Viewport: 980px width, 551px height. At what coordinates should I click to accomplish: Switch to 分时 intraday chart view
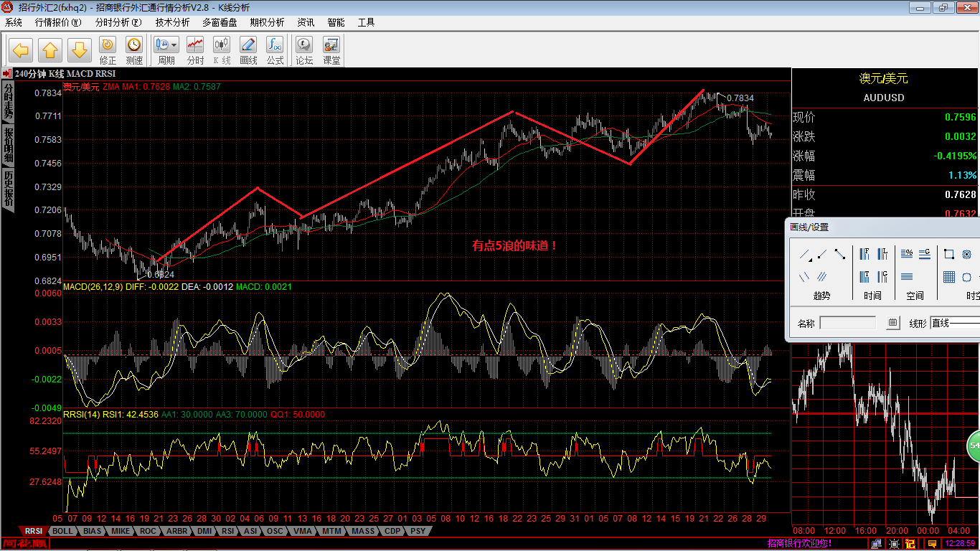[195, 51]
